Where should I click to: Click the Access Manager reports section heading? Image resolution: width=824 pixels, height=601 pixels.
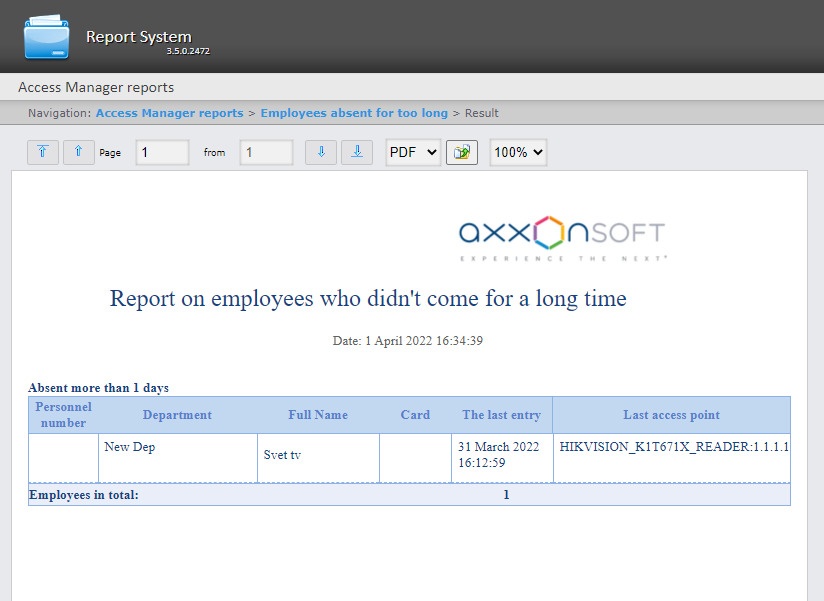point(96,87)
